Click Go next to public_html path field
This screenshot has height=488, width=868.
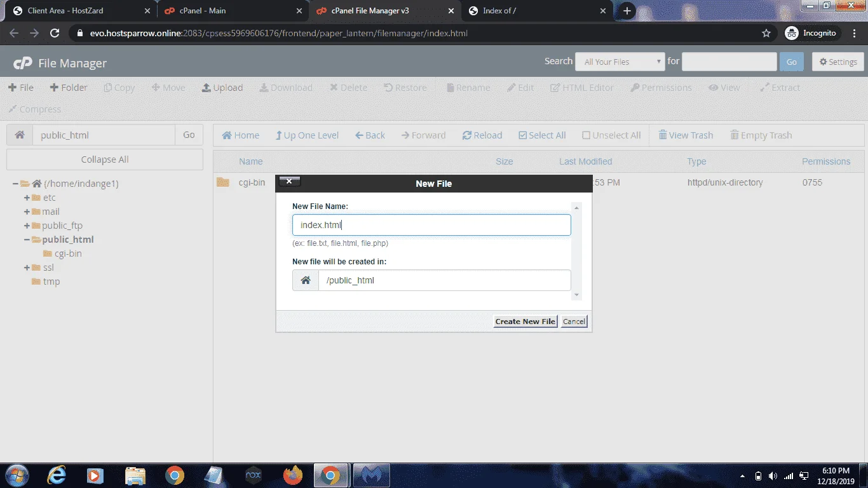189,135
